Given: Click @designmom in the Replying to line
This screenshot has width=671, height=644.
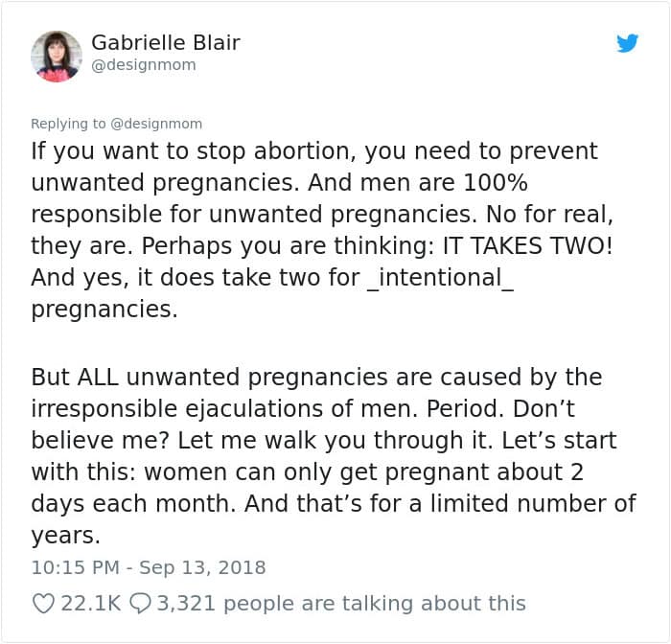Looking at the screenshot, I should coord(156,124).
